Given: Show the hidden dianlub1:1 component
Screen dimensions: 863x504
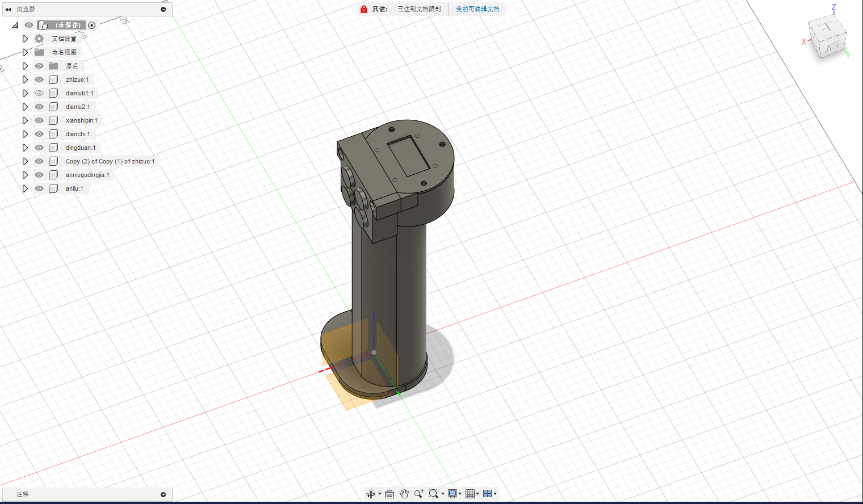Looking at the screenshot, I should pos(39,93).
